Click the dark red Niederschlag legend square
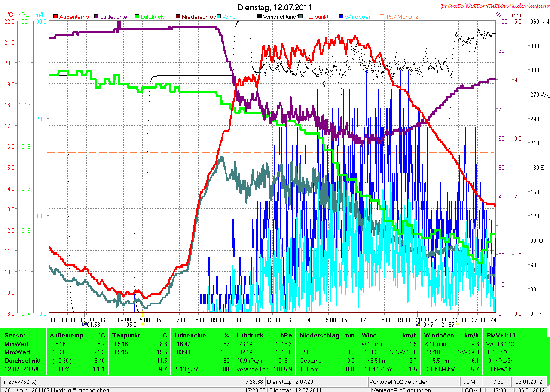 [178, 17]
